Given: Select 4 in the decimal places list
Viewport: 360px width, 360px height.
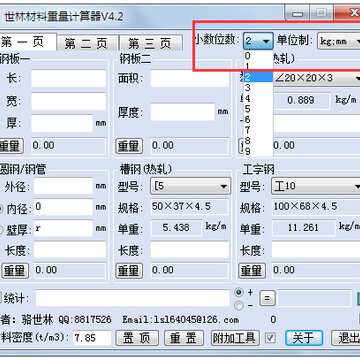Looking at the screenshot, I should tap(258, 98).
